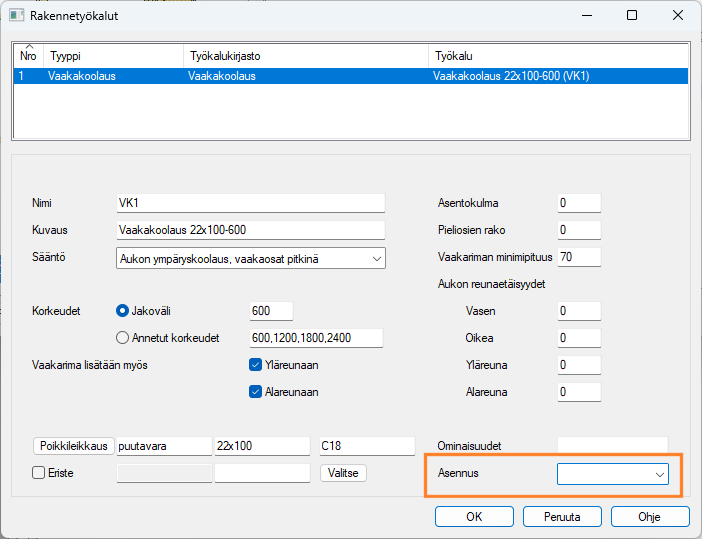Sort list by Nro column header
The image size is (702, 539).
(28, 56)
